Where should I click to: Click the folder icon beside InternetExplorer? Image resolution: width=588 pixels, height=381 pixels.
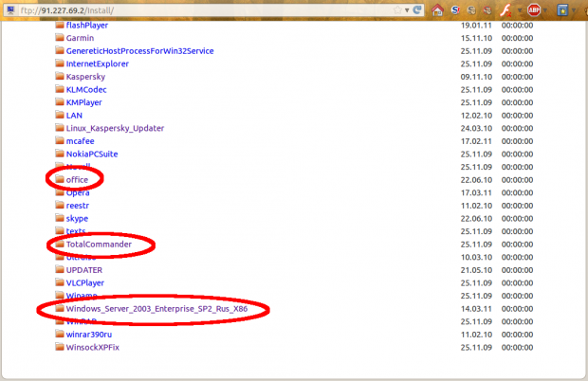pos(60,63)
